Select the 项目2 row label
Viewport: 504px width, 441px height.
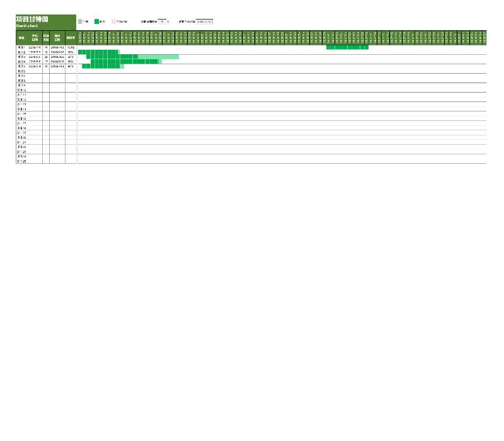click(21, 52)
